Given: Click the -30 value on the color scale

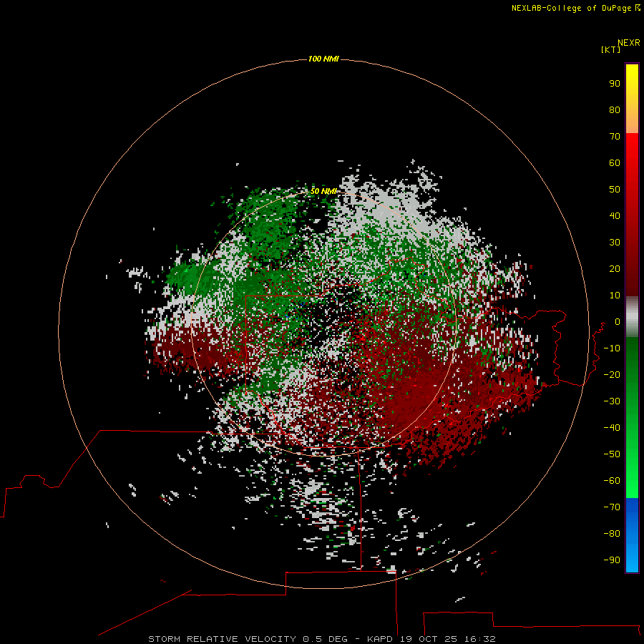Looking at the screenshot, I should (612, 401).
